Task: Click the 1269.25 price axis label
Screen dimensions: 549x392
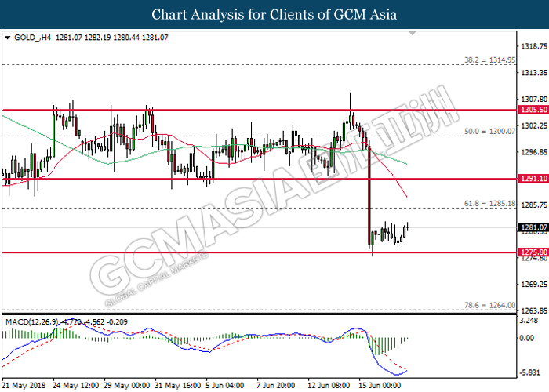Action: point(534,284)
